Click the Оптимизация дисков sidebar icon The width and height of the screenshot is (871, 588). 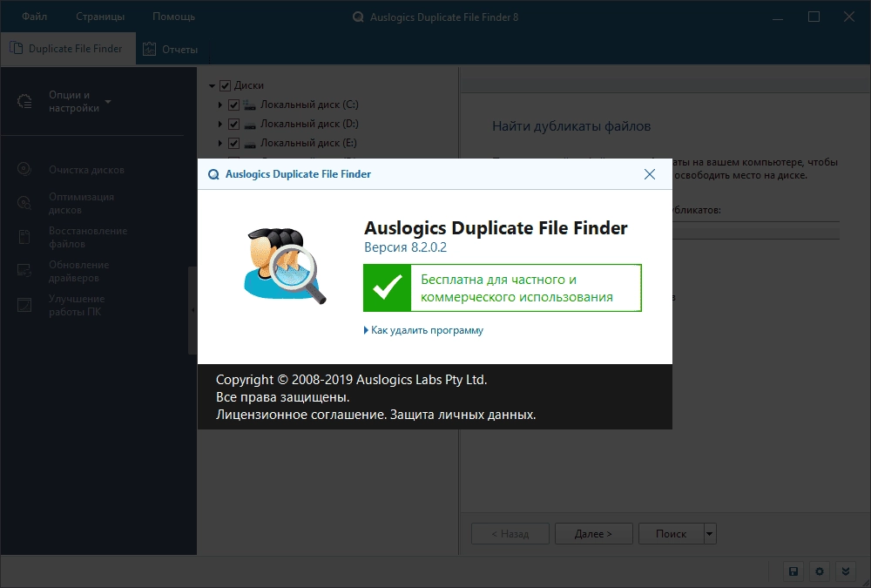24,203
